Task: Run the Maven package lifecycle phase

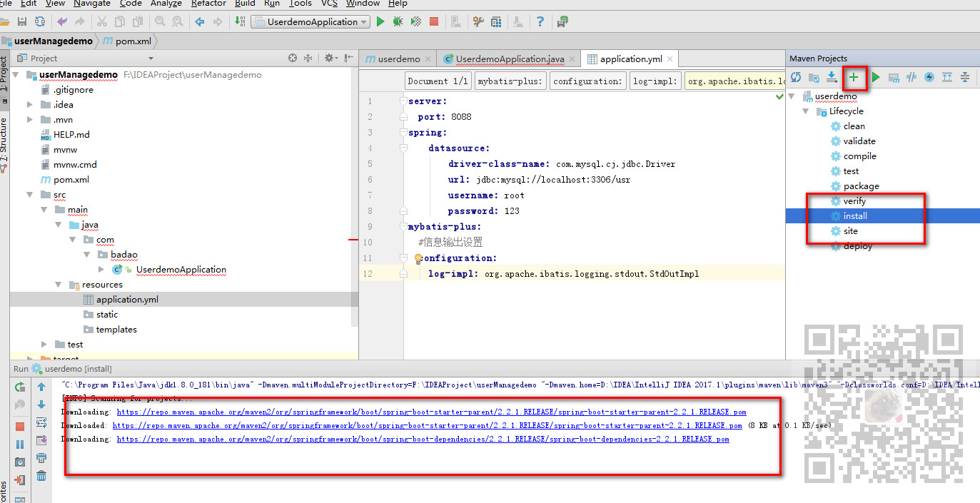Action: 861,186
